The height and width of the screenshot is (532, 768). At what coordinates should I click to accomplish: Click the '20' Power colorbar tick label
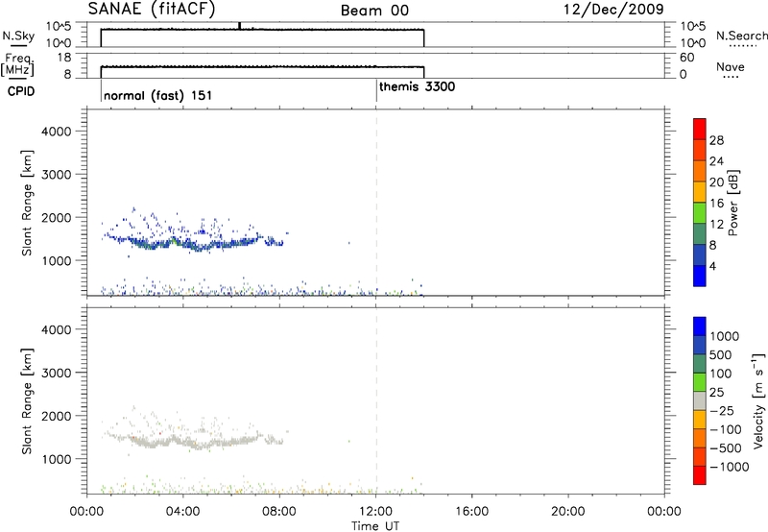(x=716, y=182)
